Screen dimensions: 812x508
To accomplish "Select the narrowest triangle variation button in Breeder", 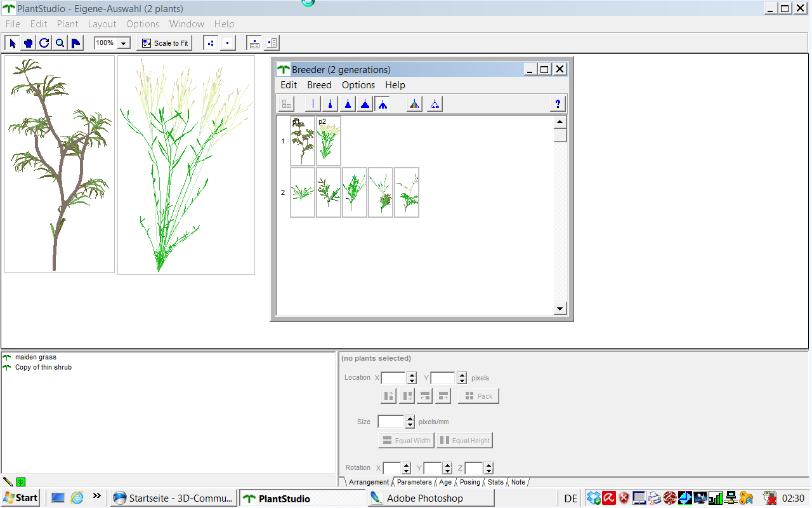I will tap(330, 104).
